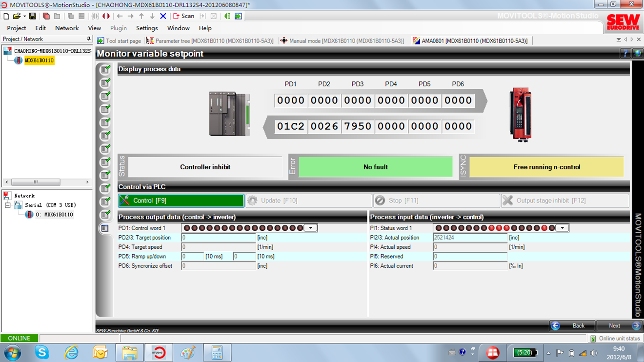Click the PO2/3 Target position input field

click(x=219, y=238)
